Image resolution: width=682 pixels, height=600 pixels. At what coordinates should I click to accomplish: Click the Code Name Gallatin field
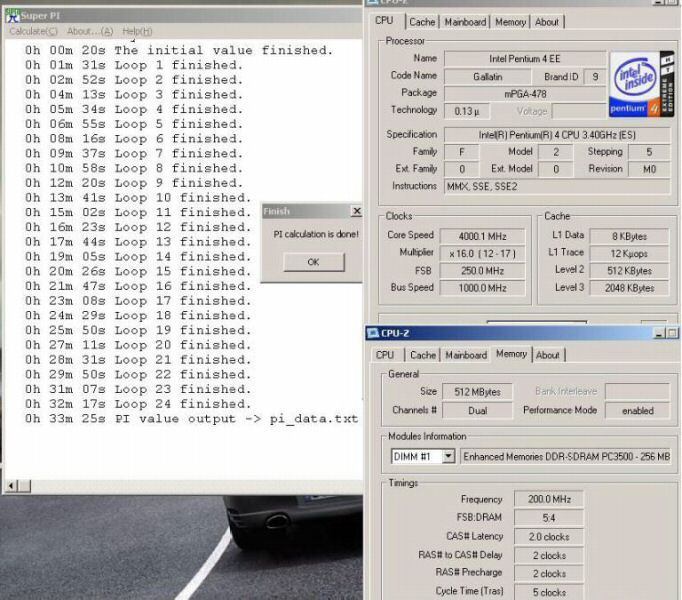pos(488,77)
